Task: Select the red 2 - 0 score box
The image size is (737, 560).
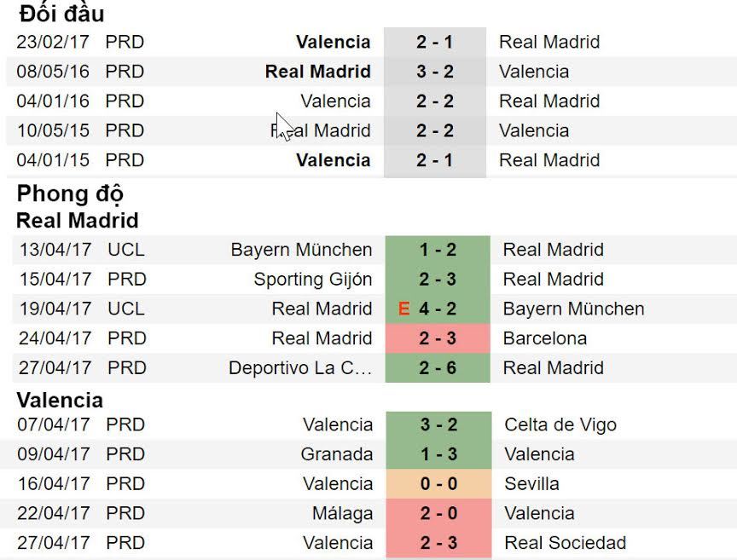Action: [438, 514]
